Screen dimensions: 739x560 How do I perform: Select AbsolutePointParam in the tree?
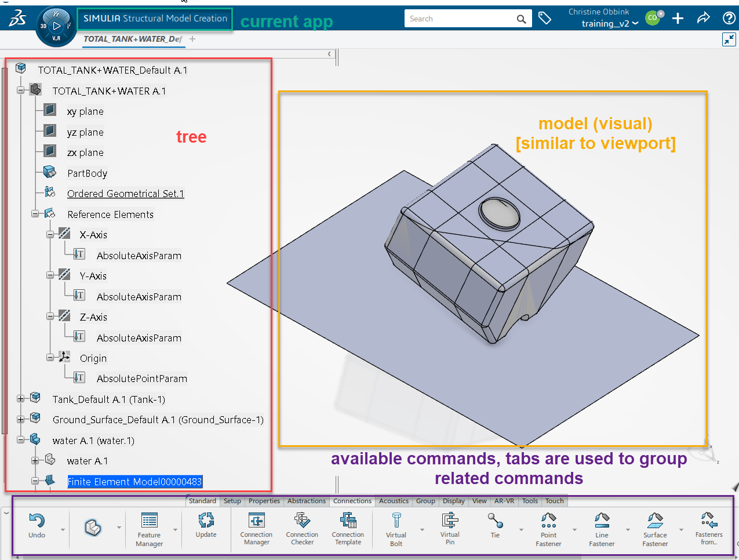click(x=142, y=379)
